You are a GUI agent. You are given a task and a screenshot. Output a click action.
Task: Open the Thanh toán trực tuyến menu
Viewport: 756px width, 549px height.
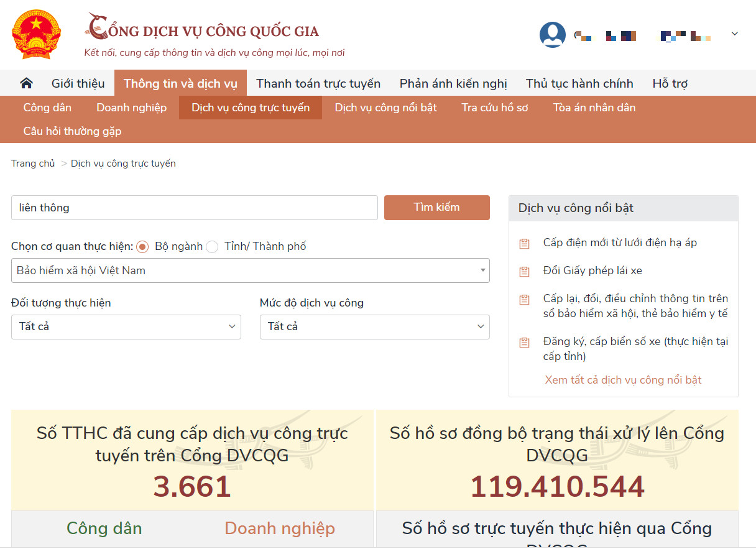(318, 83)
